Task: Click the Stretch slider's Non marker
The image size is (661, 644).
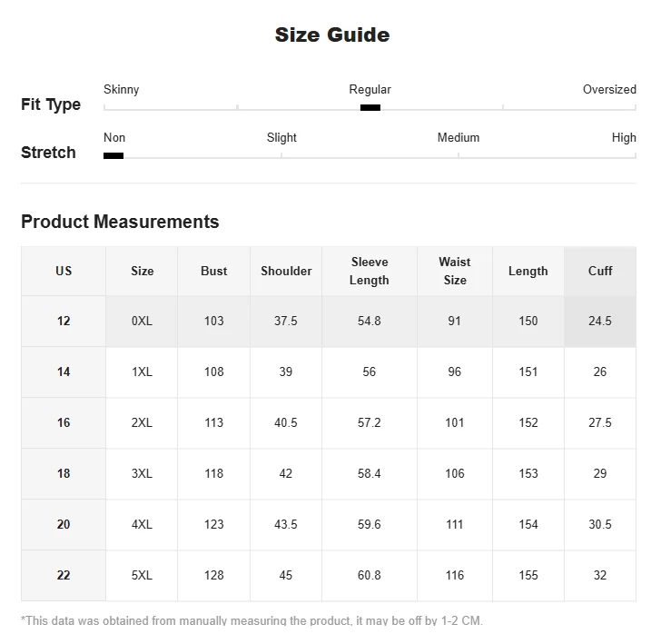Action: (113, 156)
